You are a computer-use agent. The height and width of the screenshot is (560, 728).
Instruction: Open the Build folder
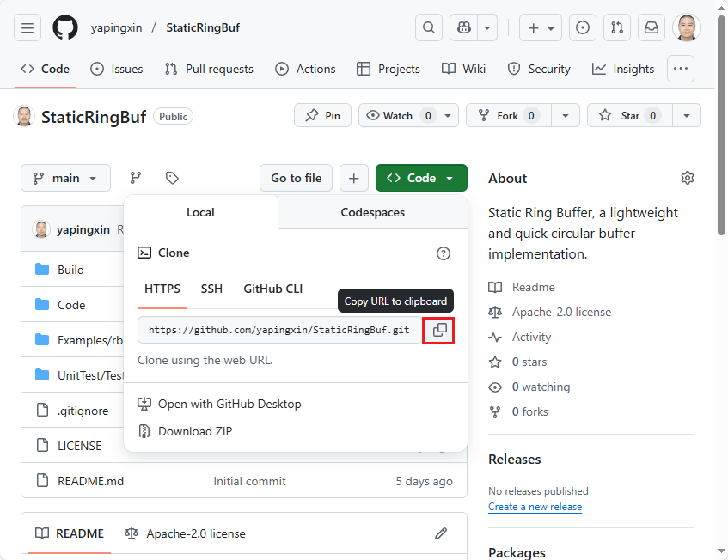pyautogui.click(x=71, y=270)
